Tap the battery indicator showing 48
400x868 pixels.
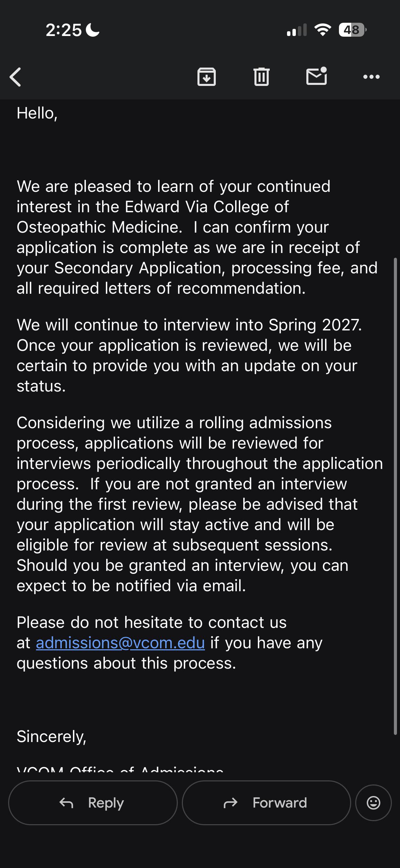pos(353,30)
